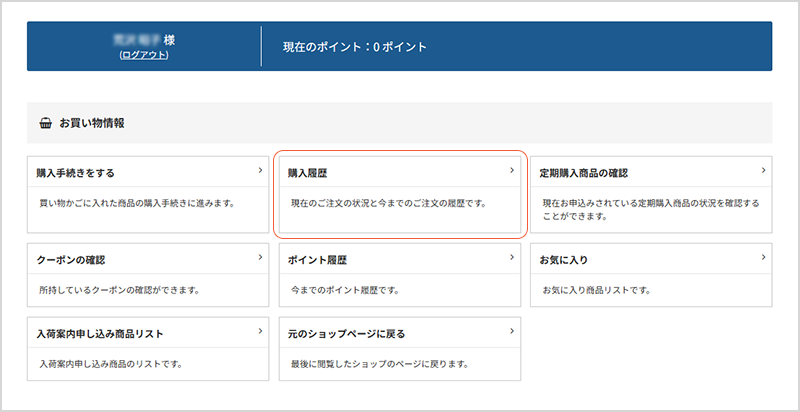Image resolution: width=800 pixels, height=412 pixels.
Task: Click text 入荷案内申し込み商品のリストです。
Action: [111, 365]
